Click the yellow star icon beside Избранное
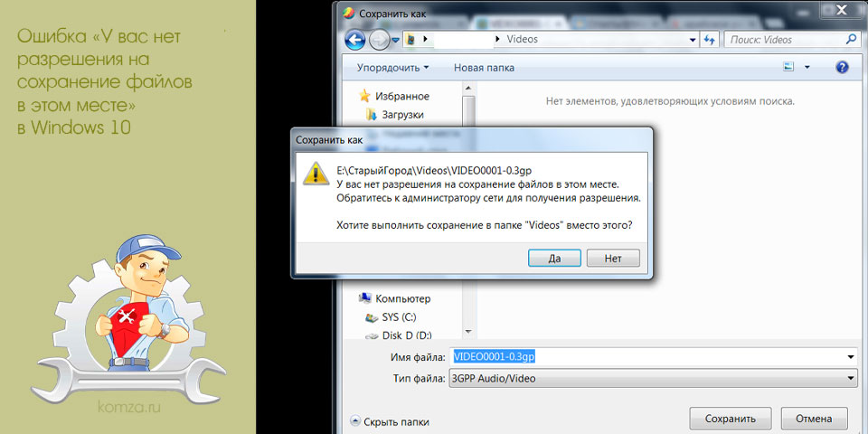The image size is (868, 434). [364, 96]
